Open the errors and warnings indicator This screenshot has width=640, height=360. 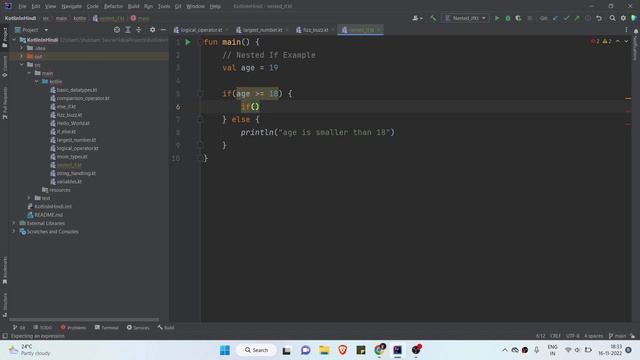601,42
